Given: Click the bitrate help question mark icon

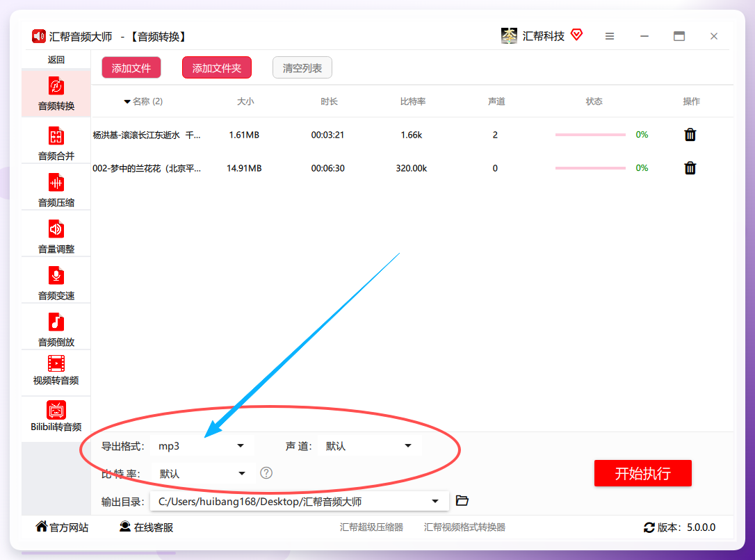Looking at the screenshot, I should (266, 473).
